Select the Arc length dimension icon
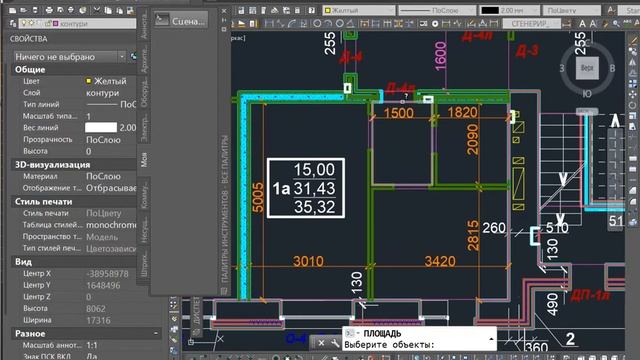This screenshot has width=640, height=360. 291,24
